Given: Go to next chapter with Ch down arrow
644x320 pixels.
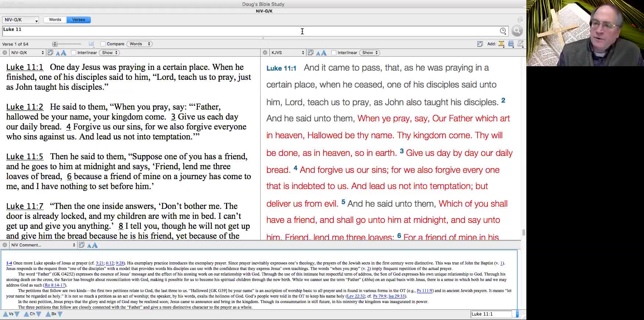Looking at the screenshot, I should pyautogui.click(x=39, y=314).
